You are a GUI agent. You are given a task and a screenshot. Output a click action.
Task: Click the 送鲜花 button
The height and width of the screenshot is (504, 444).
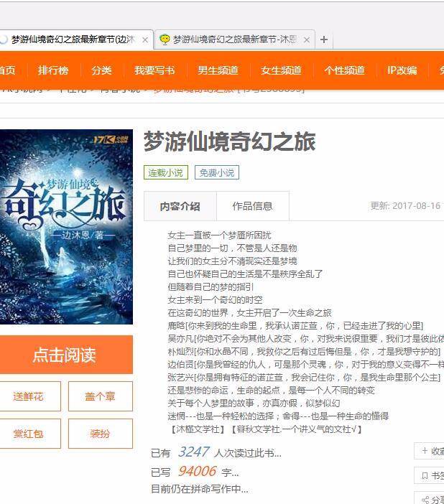coord(29,396)
